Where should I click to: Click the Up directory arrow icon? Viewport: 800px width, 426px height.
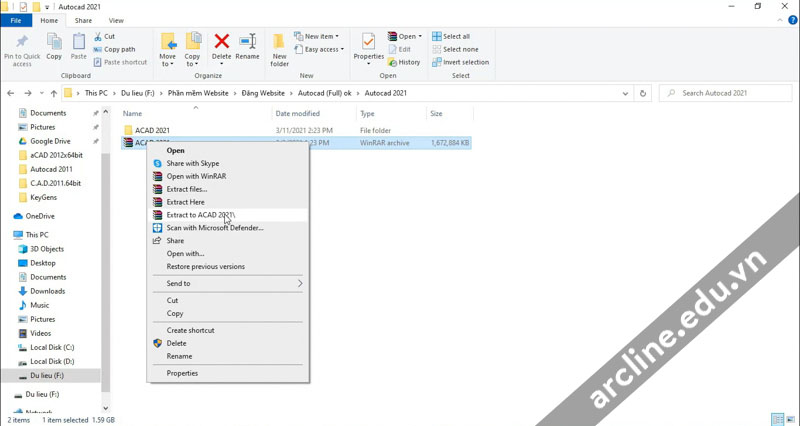[x=54, y=93]
